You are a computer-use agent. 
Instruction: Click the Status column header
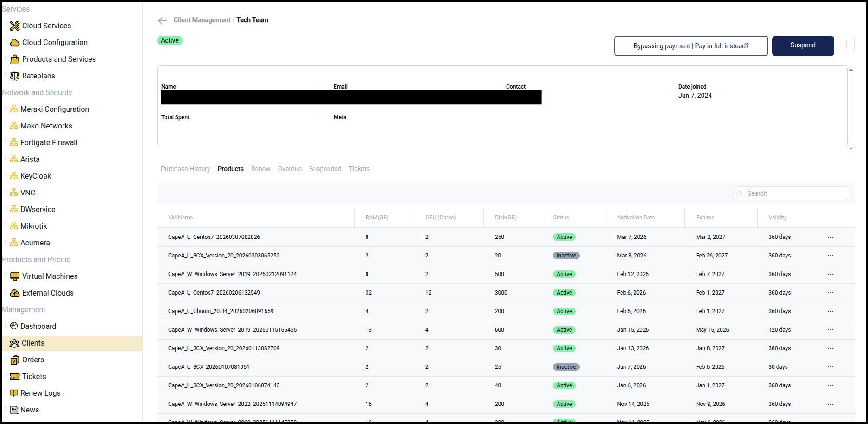click(x=561, y=218)
